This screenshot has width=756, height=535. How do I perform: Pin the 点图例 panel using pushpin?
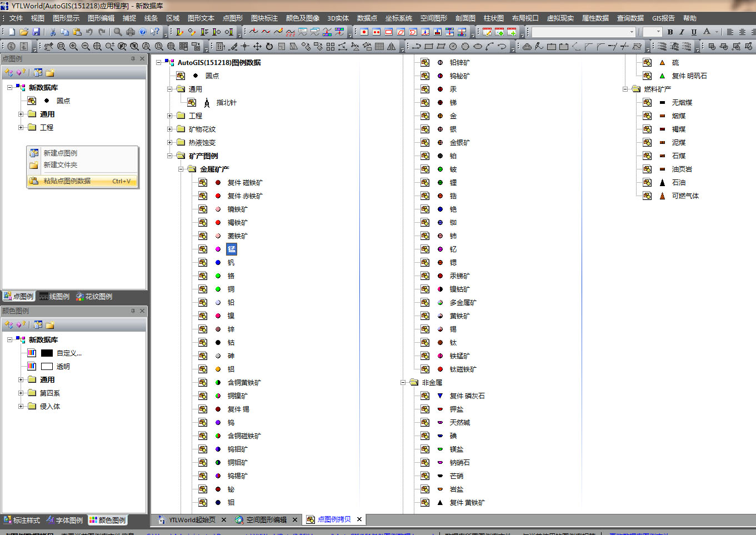(x=133, y=59)
